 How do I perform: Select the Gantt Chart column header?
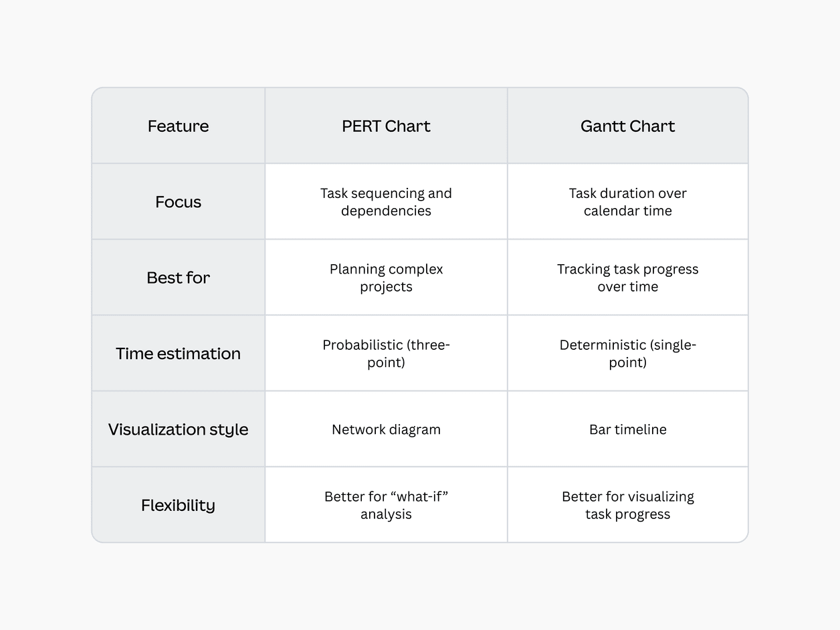(627, 126)
